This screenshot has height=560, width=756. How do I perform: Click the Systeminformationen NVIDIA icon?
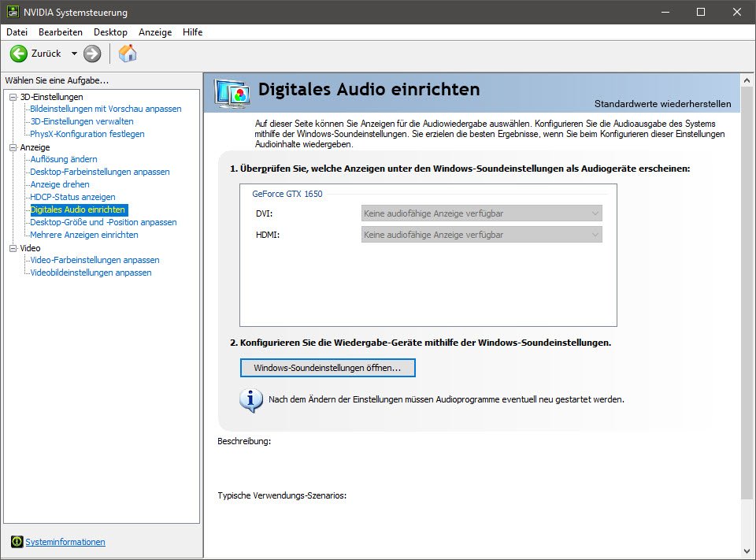[17, 542]
